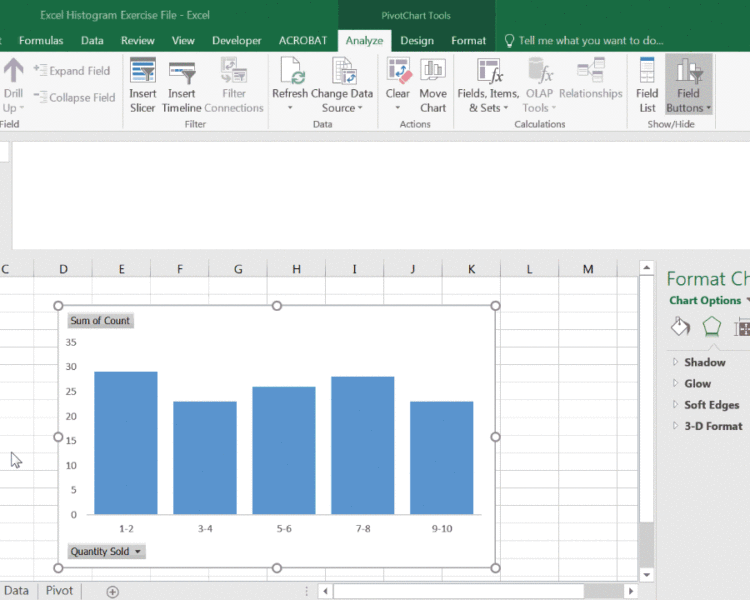Click the tallest blue bar for 1-2
750x600 pixels.
125,442
